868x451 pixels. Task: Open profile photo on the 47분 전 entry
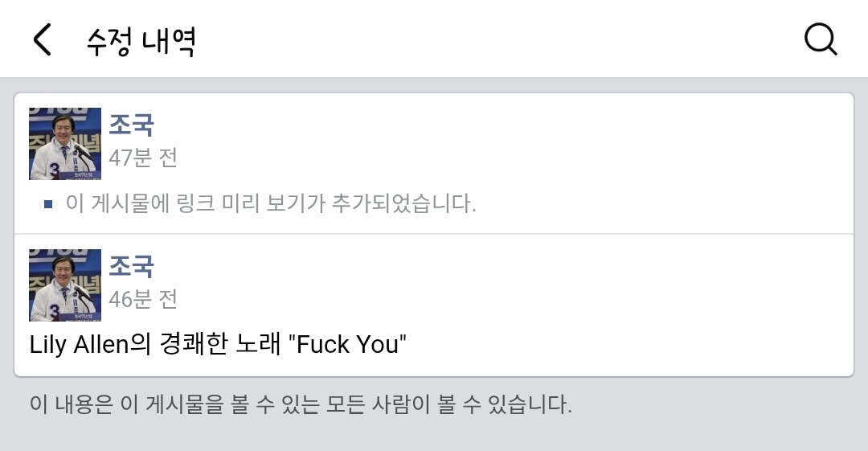click(x=65, y=143)
